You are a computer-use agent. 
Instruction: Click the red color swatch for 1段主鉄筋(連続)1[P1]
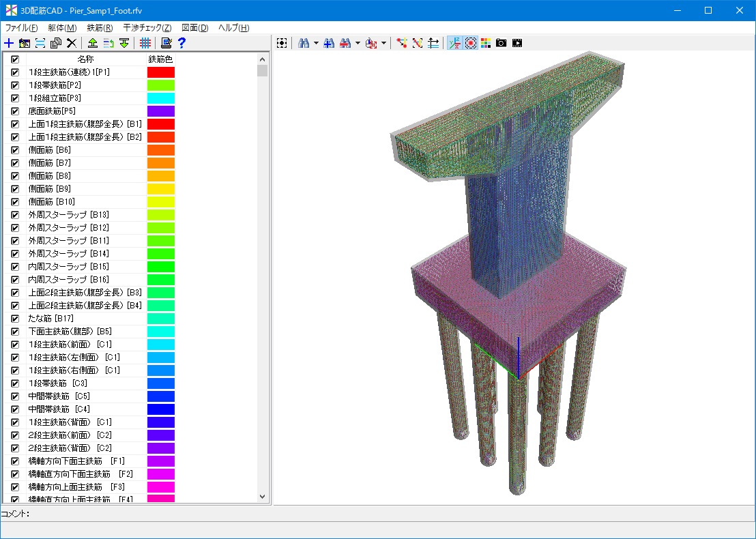(x=161, y=72)
